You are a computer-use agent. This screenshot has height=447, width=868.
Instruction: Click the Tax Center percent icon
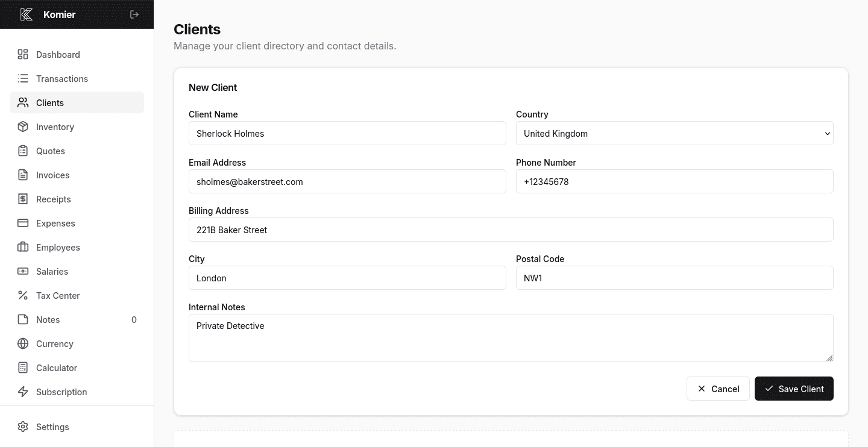point(23,295)
